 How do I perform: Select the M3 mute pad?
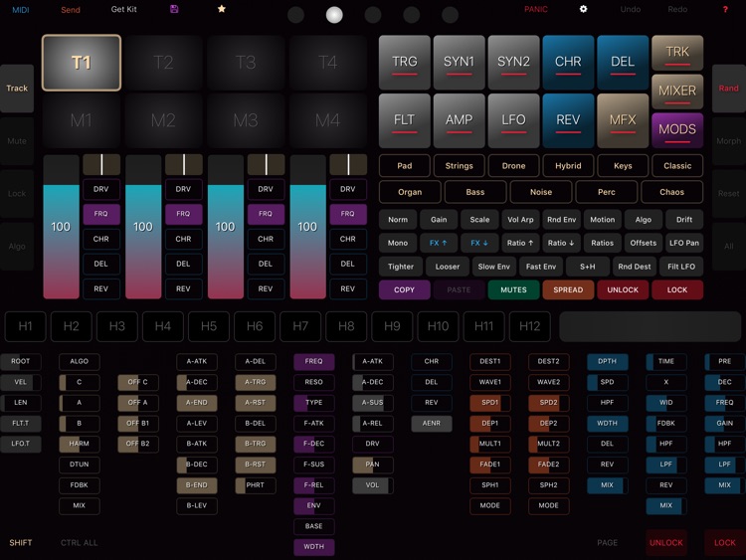click(246, 120)
